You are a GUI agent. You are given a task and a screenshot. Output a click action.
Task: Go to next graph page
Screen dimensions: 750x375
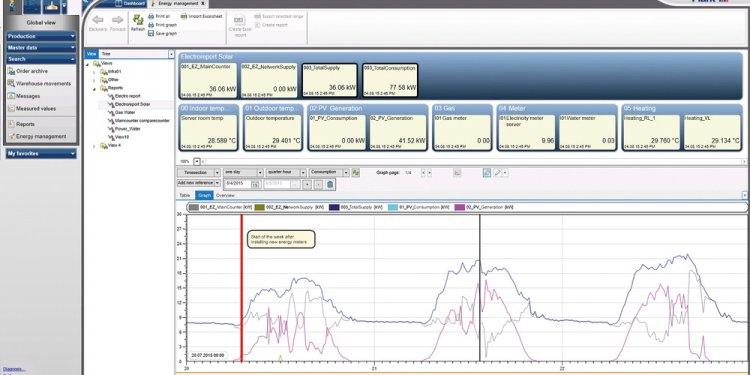coord(430,173)
